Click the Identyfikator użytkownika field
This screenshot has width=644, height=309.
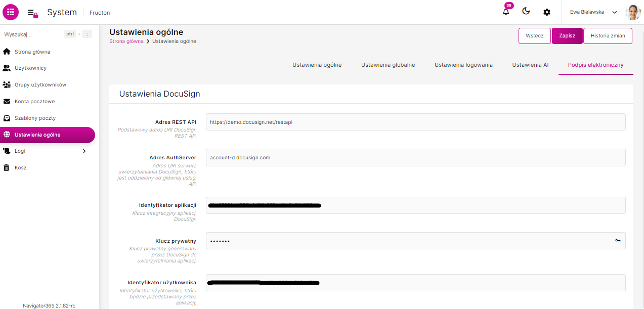415,283
